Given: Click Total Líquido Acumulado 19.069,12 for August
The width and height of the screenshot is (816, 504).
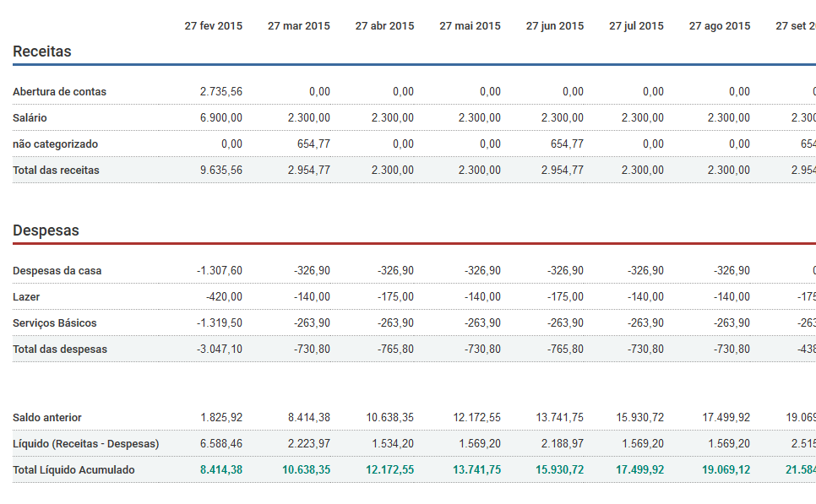Looking at the screenshot, I should coord(726,469).
